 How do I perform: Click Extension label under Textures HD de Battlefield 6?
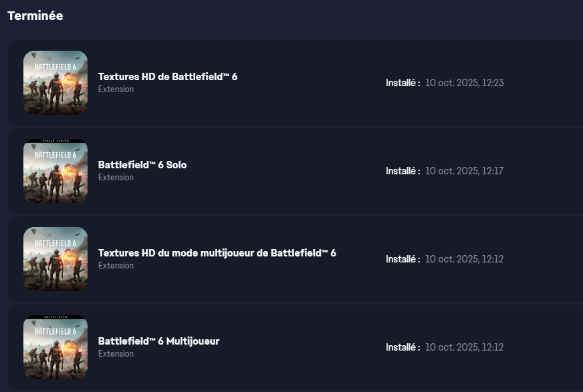(116, 89)
